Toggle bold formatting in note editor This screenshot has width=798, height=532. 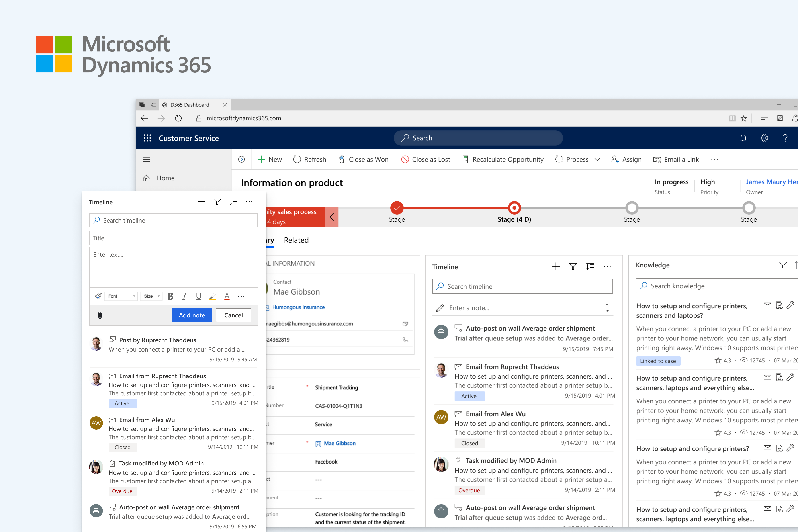click(x=170, y=296)
